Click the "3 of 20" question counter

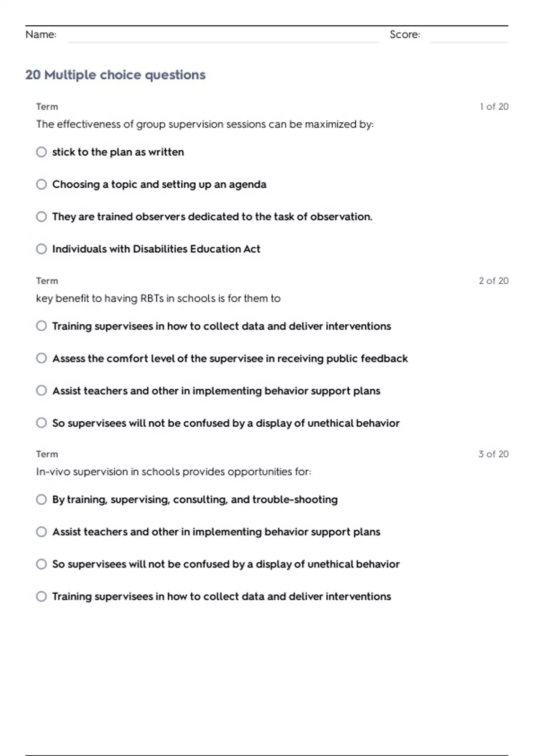pyautogui.click(x=493, y=454)
